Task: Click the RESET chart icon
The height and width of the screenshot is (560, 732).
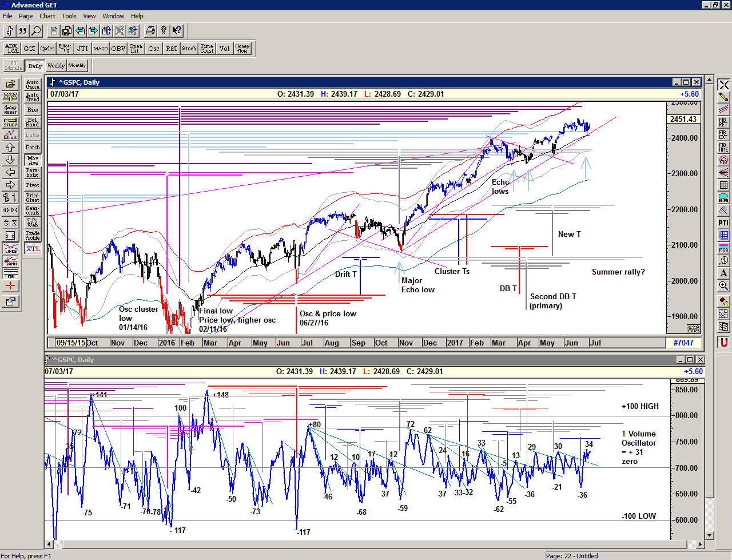Action: pos(10,109)
